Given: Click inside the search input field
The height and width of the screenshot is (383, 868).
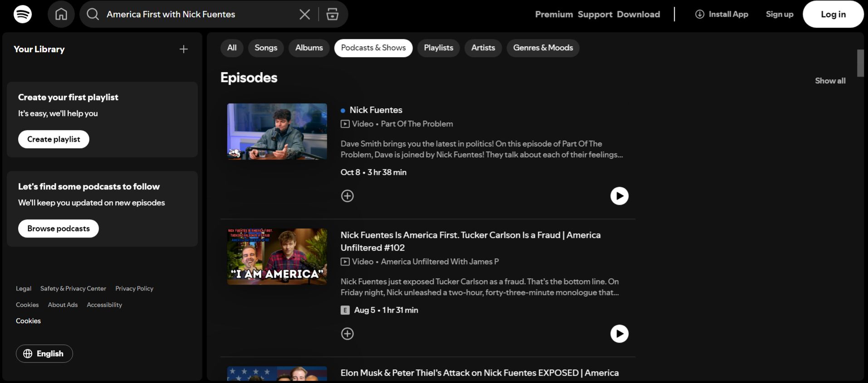Looking at the screenshot, I should coord(195,15).
